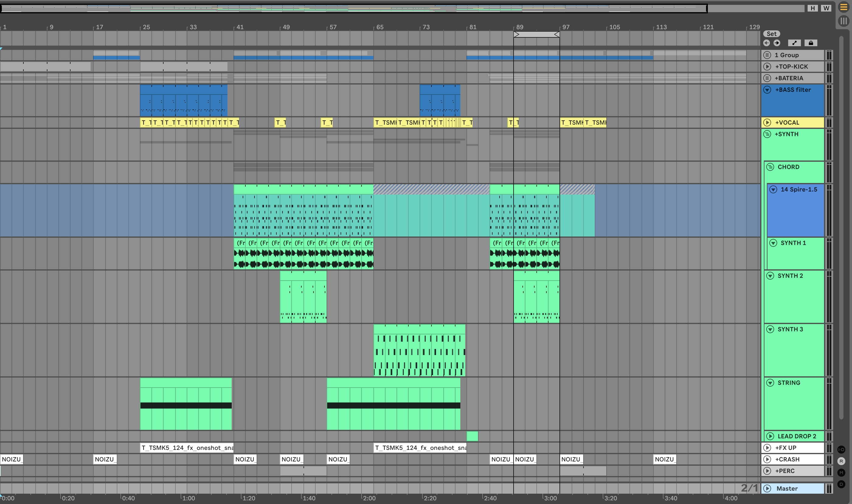This screenshot has width=852, height=504.
Task: Toggle H optimize arrangement height
Action: click(x=812, y=8)
